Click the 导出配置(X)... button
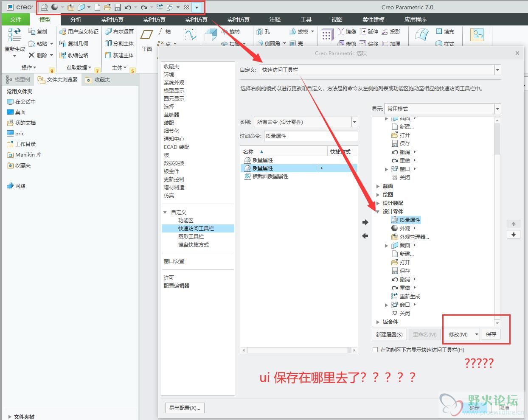 185,408
